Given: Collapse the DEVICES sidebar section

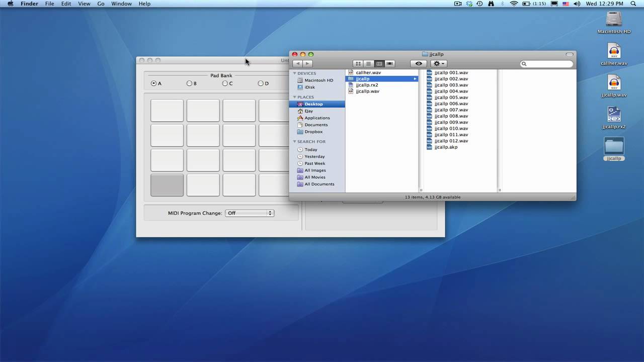Looking at the screenshot, I should [295, 73].
